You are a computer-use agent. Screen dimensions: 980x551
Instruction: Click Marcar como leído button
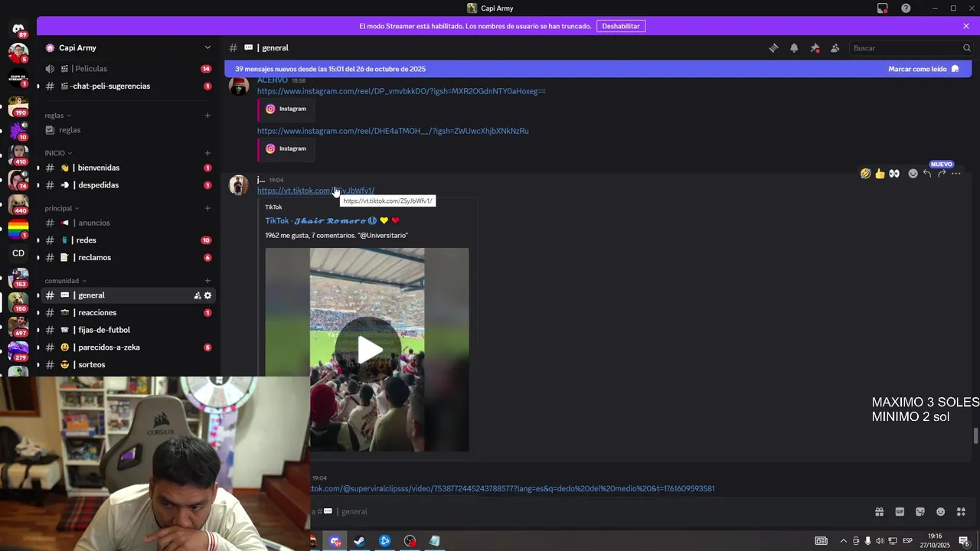point(923,69)
